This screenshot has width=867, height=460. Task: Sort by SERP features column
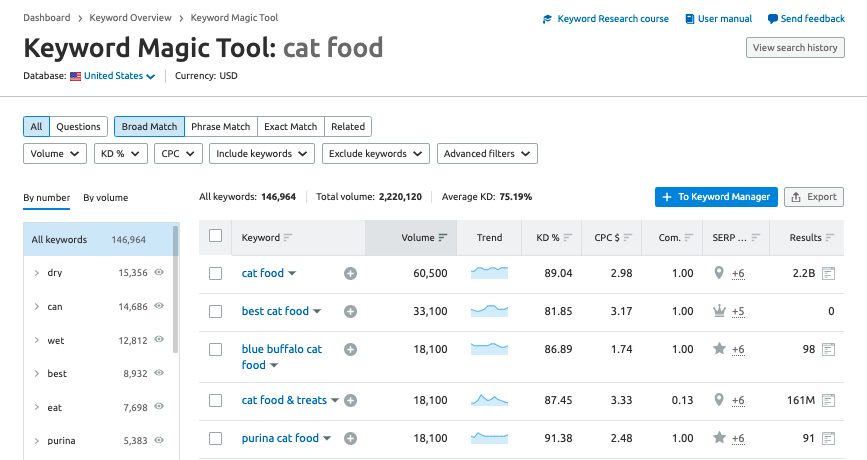click(x=756, y=238)
